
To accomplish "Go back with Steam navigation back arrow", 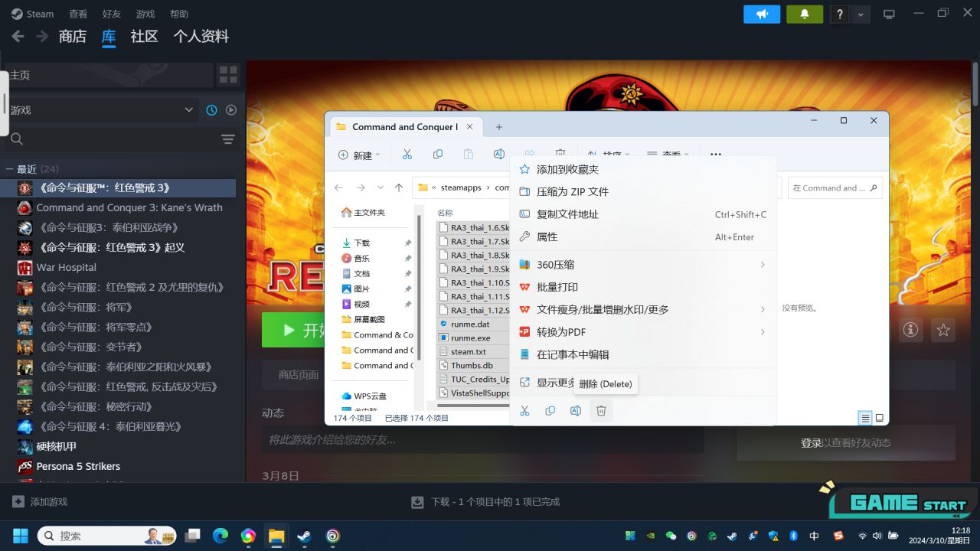I will coord(18,36).
